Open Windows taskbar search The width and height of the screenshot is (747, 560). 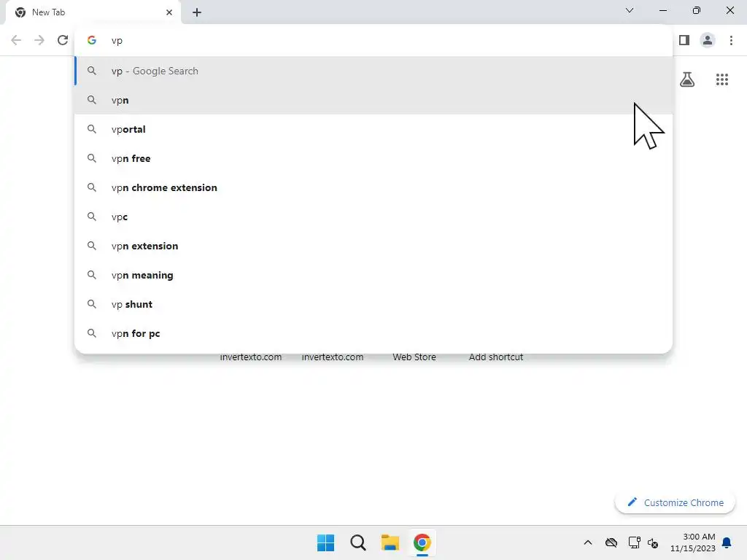(x=357, y=542)
